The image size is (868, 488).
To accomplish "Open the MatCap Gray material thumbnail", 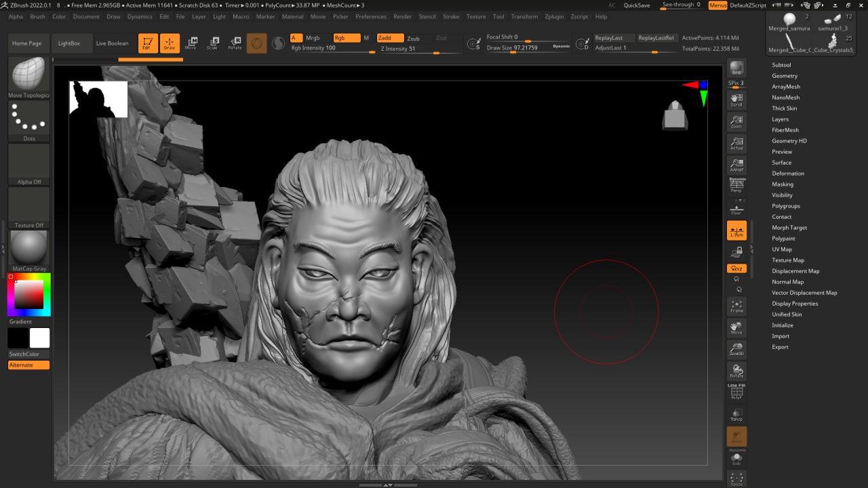I will click(29, 248).
